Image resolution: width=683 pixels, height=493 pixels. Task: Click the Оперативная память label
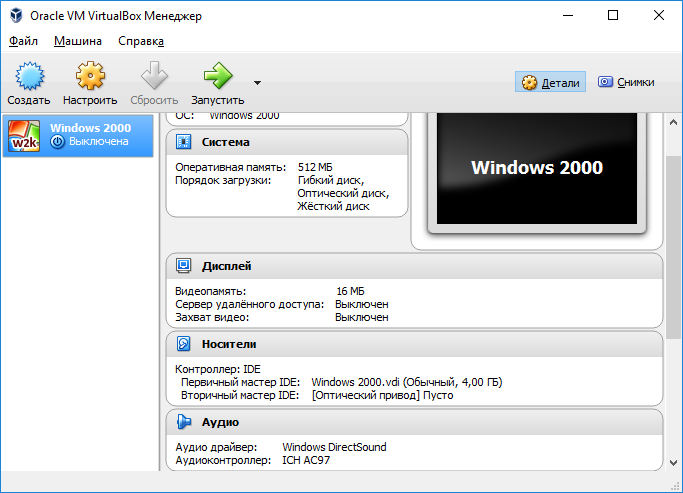(230, 167)
